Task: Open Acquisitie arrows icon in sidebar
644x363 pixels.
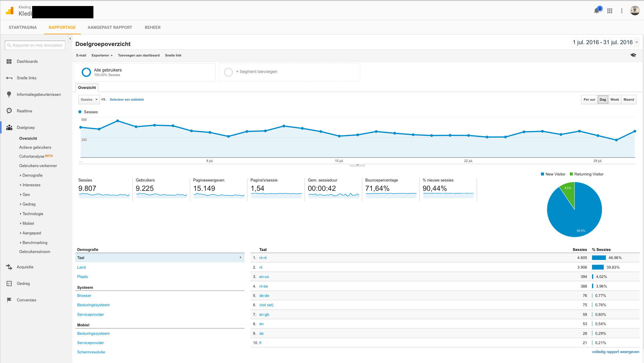Action: click(x=9, y=267)
